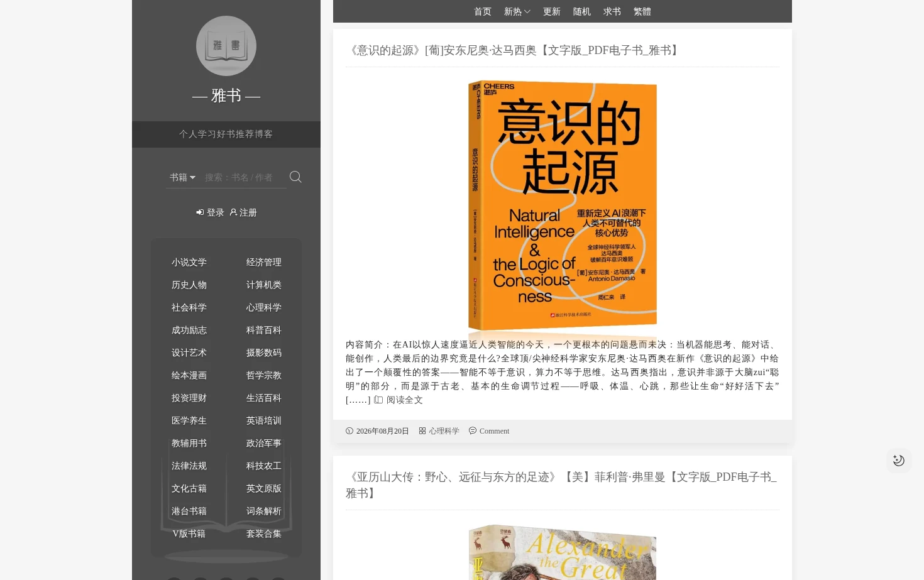The image size is (924, 580).
Task: Select 成功励志 category
Action: [189, 330]
